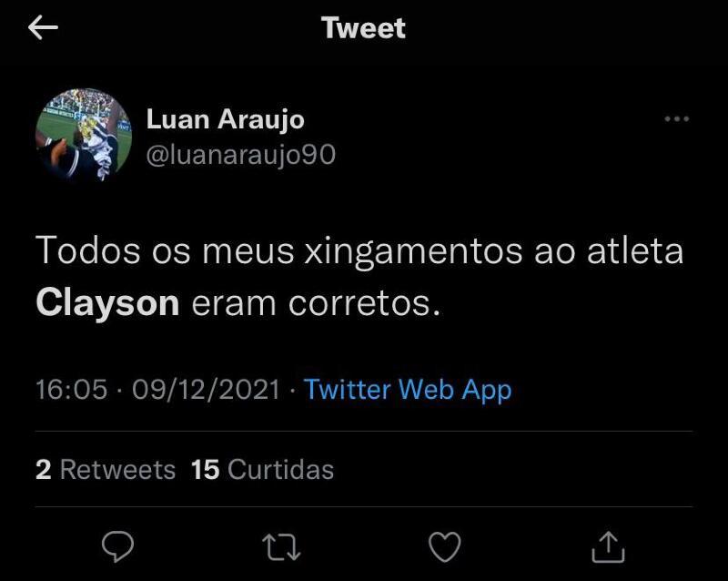Open the Luan Araujo display name
The image size is (728, 581).
pyautogui.click(x=225, y=119)
